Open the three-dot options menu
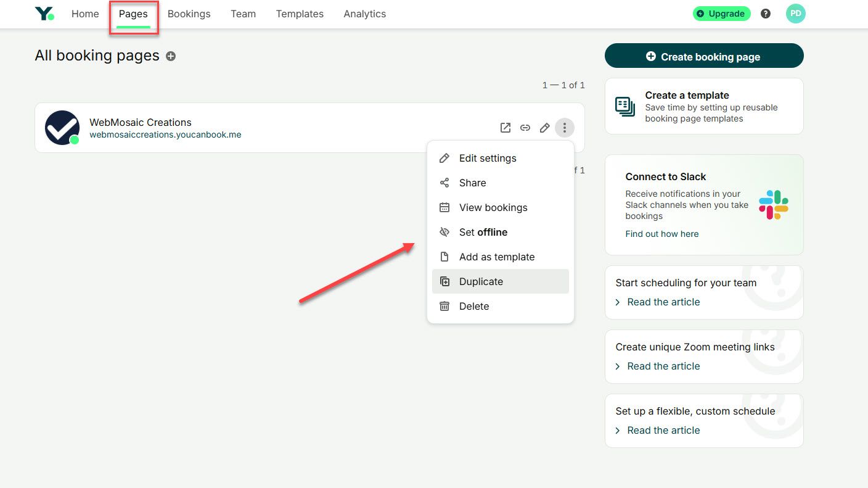 [x=564, y=127]
